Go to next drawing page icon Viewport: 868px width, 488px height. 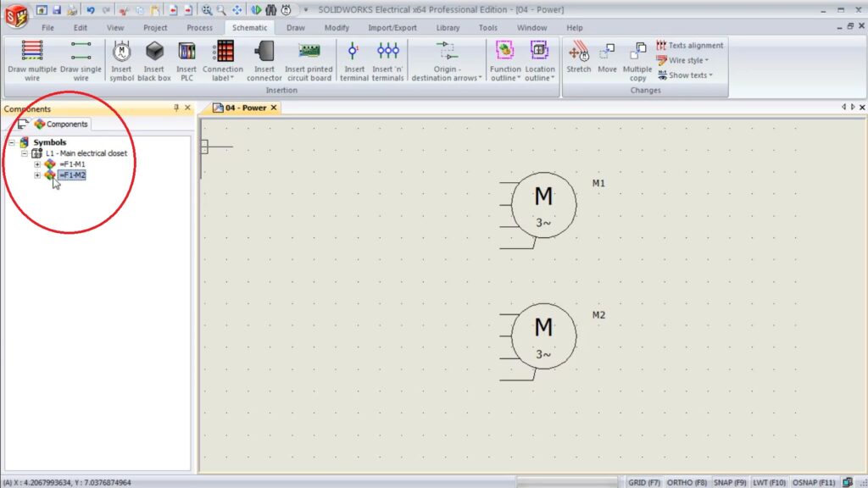point(188,10)
